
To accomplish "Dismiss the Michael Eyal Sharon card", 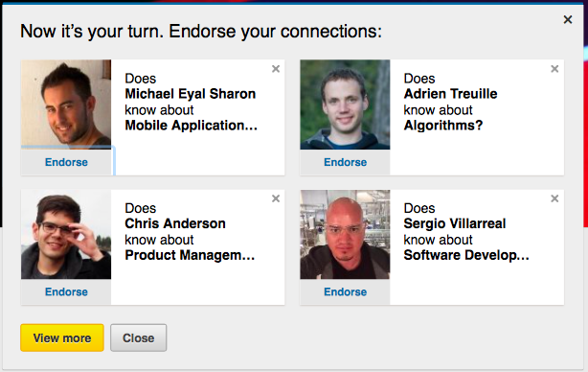I will point(276,69).
